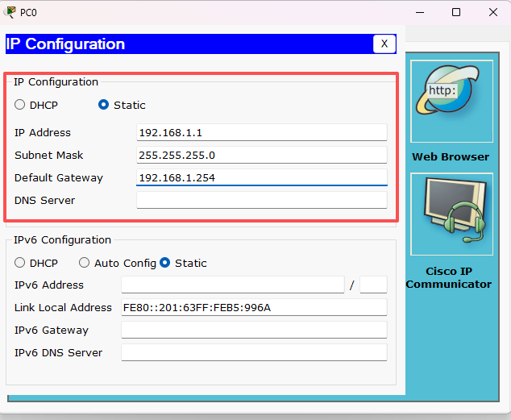Click the Link Local Address field

(254, 307)
